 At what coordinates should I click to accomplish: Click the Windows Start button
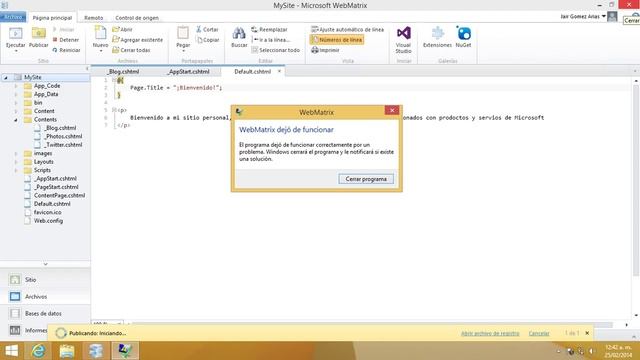click(11, 351)
